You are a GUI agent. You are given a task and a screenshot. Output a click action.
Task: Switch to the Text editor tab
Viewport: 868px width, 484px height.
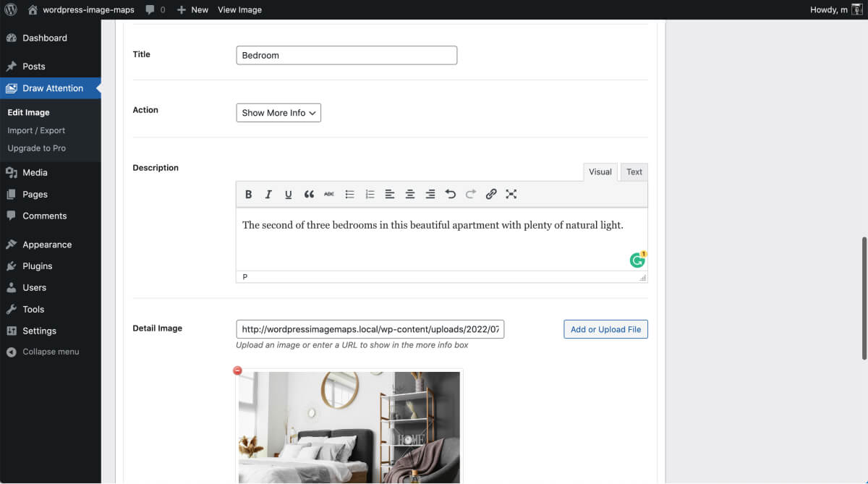click(x=634, y=172)
